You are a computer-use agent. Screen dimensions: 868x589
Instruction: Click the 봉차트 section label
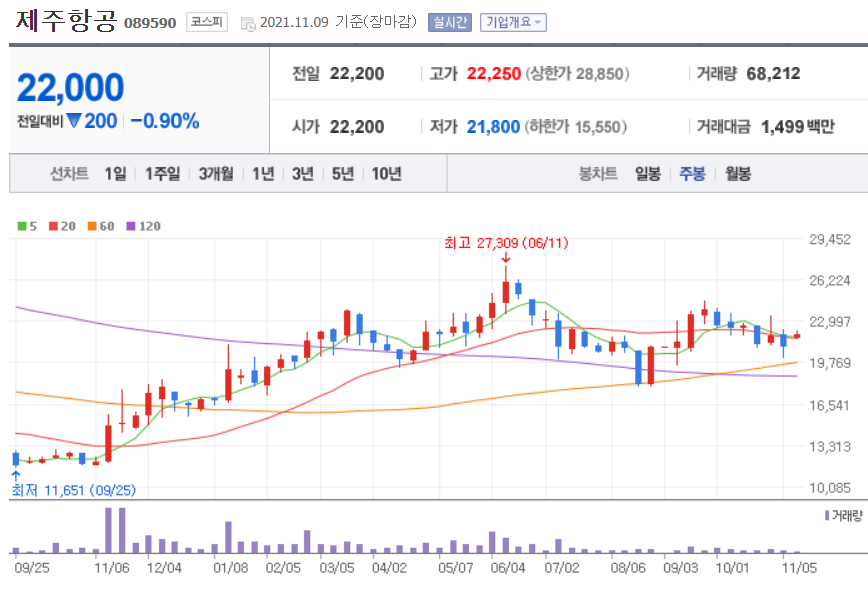[x=598, y=174]
